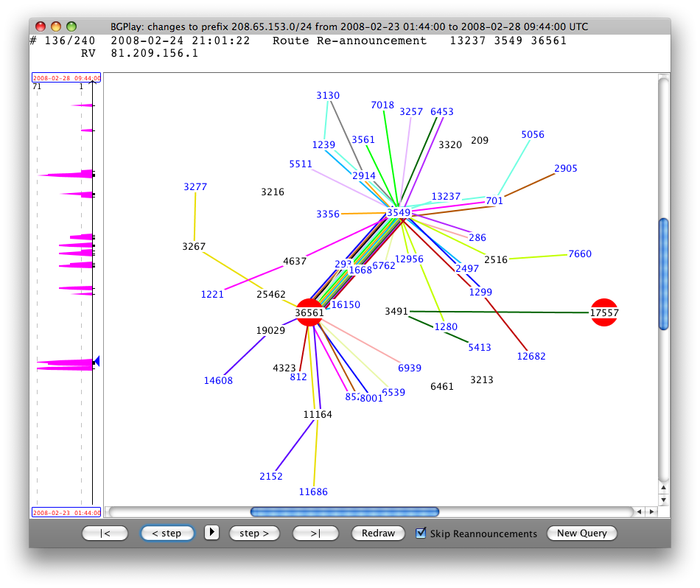This screenshot has height=588, width=700.
Task: Click the horizontal scrollbar thumb
Action: (344, 511)
